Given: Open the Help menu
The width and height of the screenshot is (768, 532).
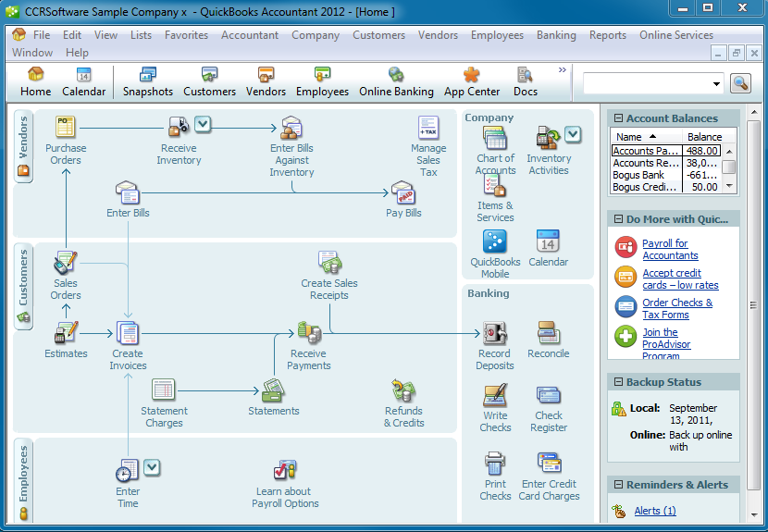Looking at the screenshot, I should (77, 53).
